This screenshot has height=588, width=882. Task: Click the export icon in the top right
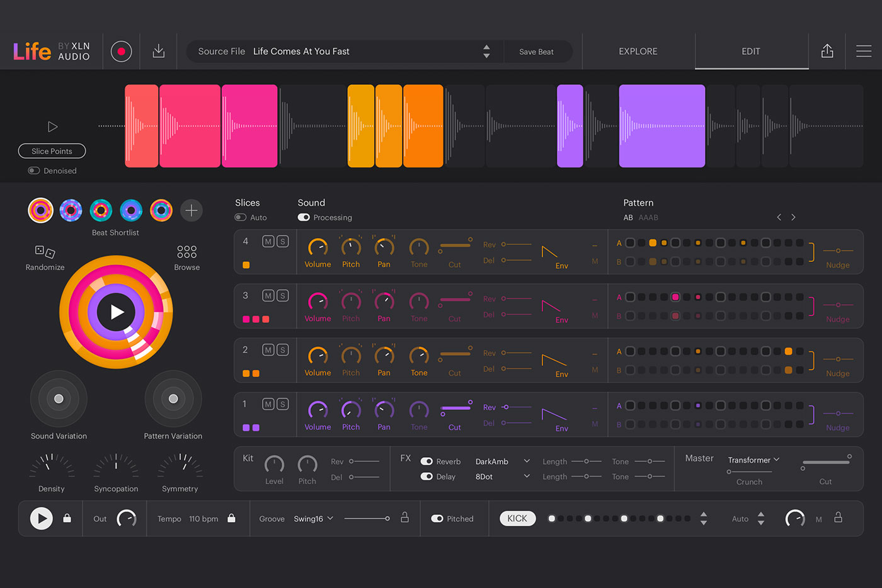point(827,51)
